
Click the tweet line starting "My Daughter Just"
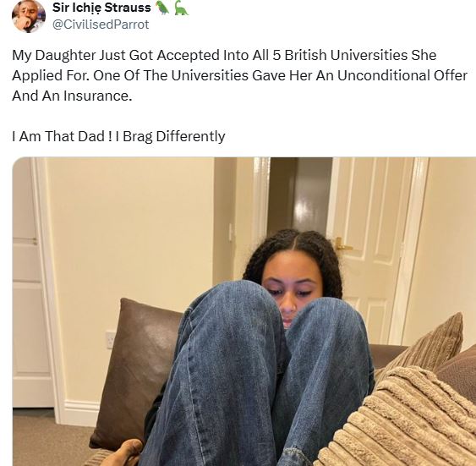(x=224, y=56)
